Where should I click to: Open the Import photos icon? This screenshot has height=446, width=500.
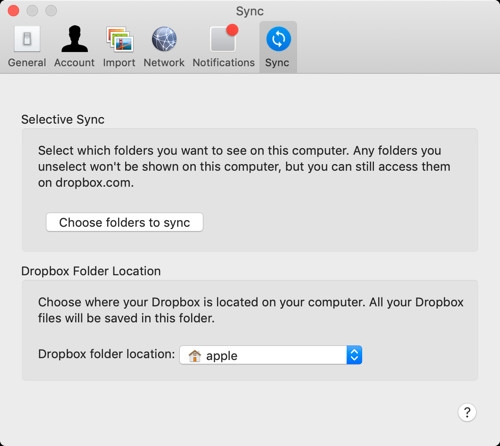(x=120, y=39)
